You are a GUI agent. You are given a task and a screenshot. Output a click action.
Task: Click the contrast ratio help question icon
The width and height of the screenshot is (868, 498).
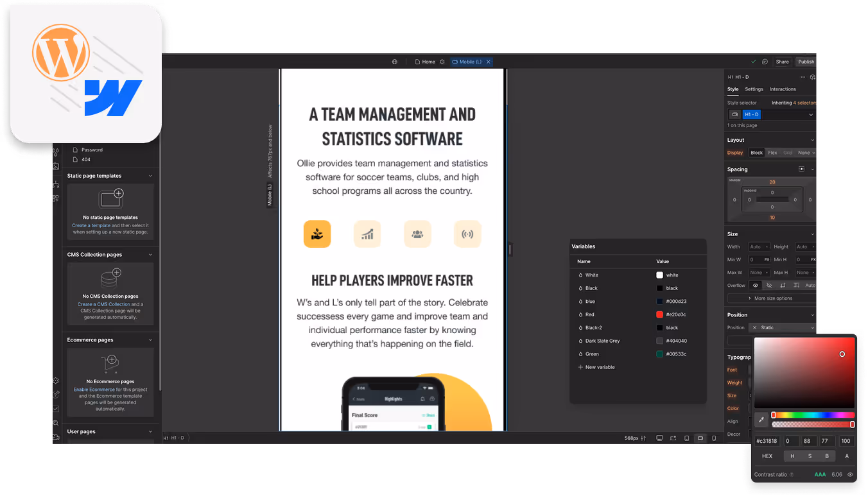[x=792, y=475]
